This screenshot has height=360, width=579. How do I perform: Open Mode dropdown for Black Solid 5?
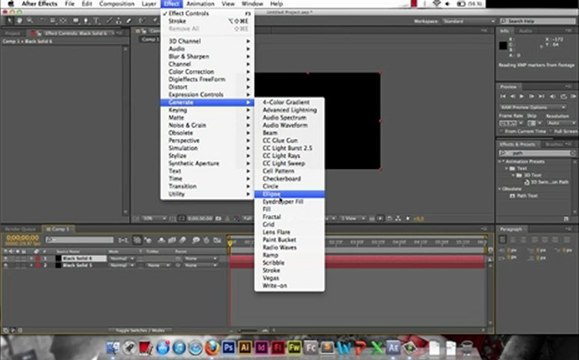point(121,265)
